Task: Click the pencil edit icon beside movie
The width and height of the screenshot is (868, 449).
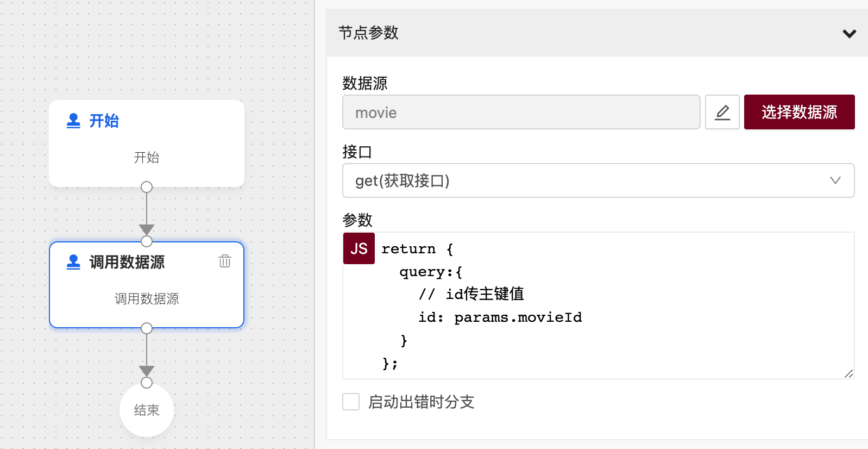Action: [722, 113]
